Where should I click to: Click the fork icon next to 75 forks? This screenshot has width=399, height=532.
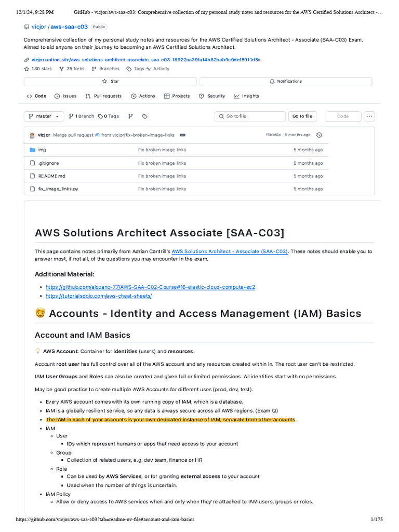[61, 69]
